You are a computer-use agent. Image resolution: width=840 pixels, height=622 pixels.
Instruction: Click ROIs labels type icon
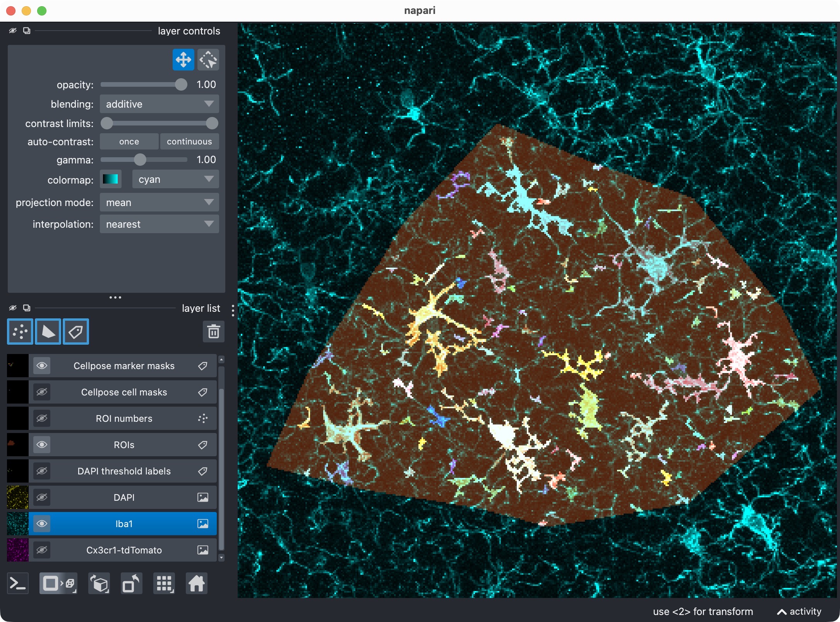pos(203,445)
